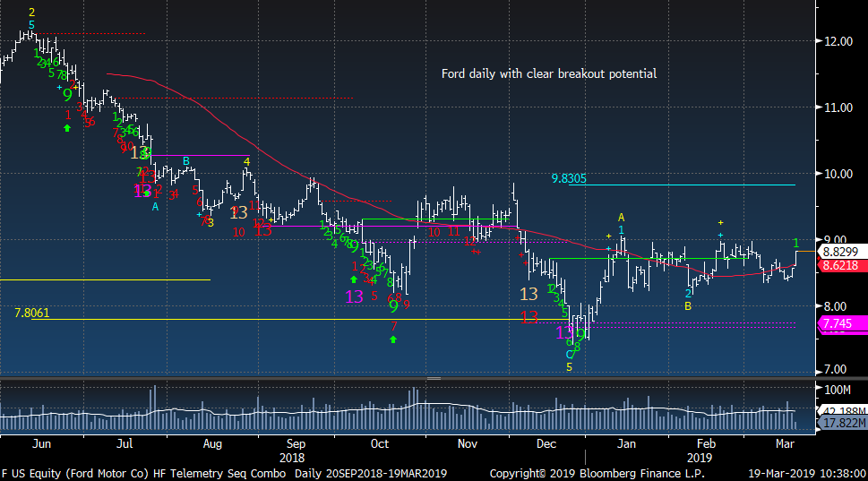The image size is (868, 481).
Task: Click the yellow wave 5 label under December low
Action: 569,367
